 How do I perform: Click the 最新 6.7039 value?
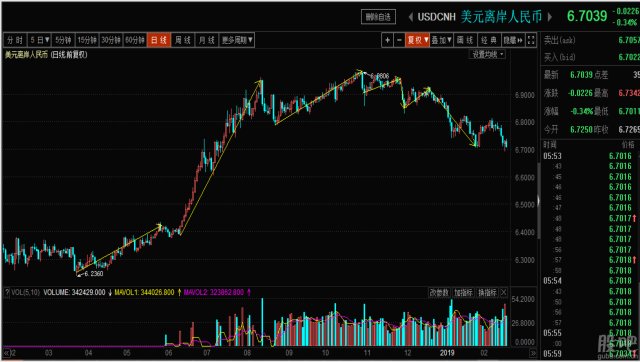tap(581, 75)
